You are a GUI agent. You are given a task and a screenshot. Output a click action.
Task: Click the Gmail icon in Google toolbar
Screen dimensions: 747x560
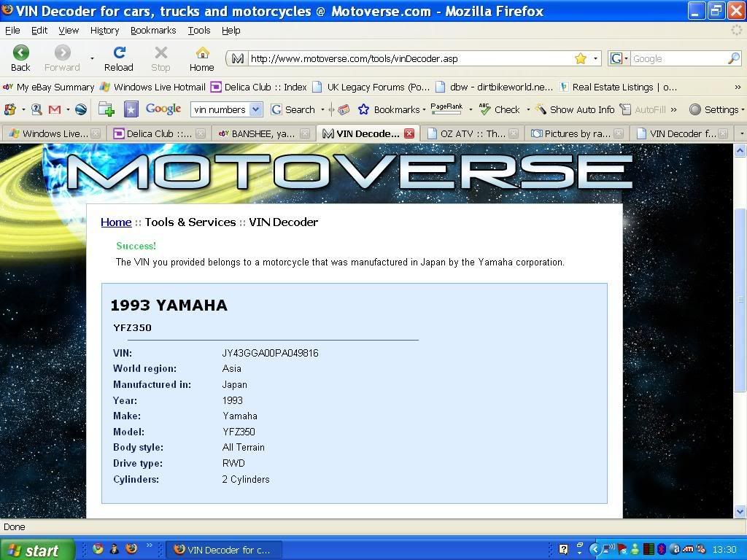pyautogui.click(x=54, y=109)
